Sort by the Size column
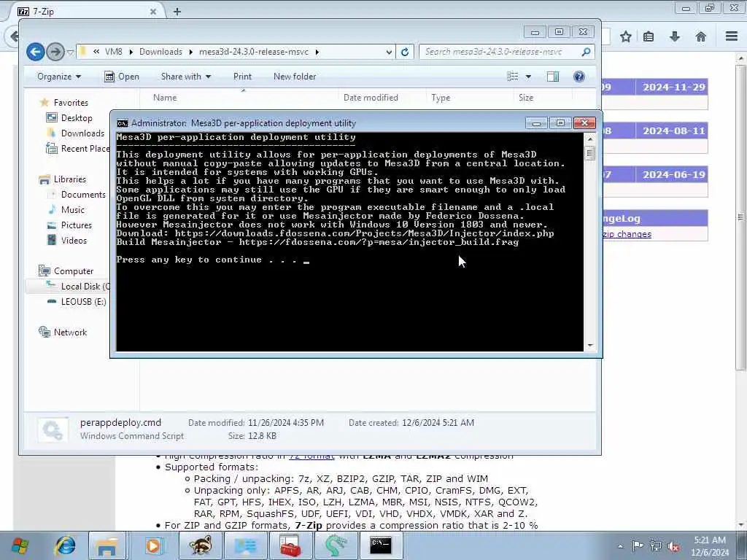Screen dimensions: 747x560 point(526,98)
